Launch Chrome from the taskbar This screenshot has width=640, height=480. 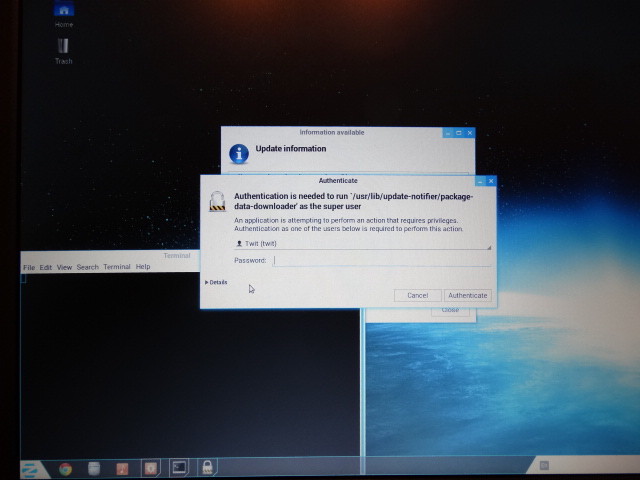coord(65,467)
